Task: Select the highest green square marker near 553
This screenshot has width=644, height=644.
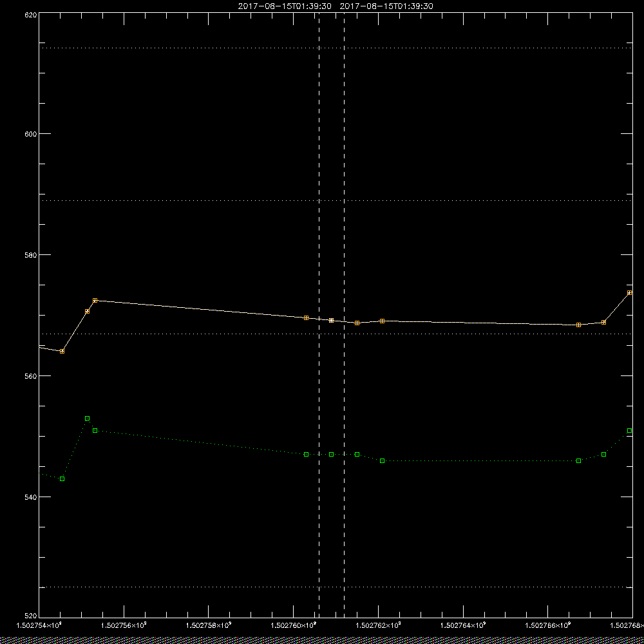Action: point(87,419)
